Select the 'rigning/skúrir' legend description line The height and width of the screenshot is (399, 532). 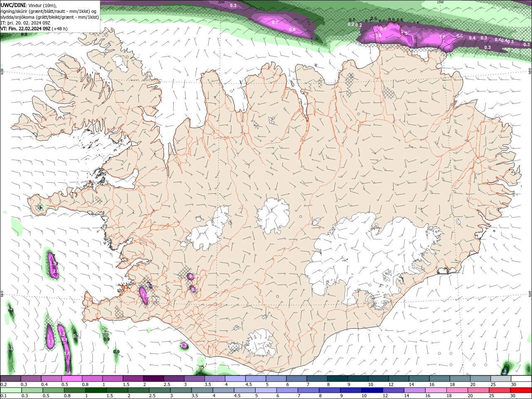pos(48,11)
